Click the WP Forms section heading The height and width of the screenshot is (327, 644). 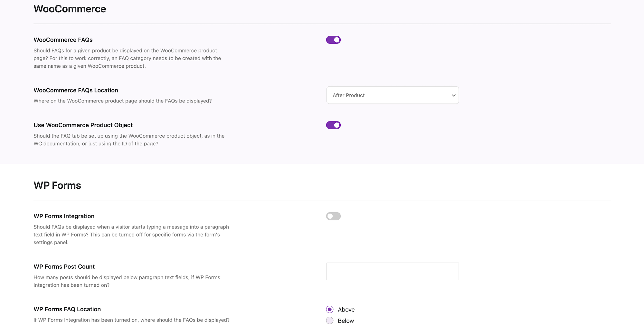(57, 186)
